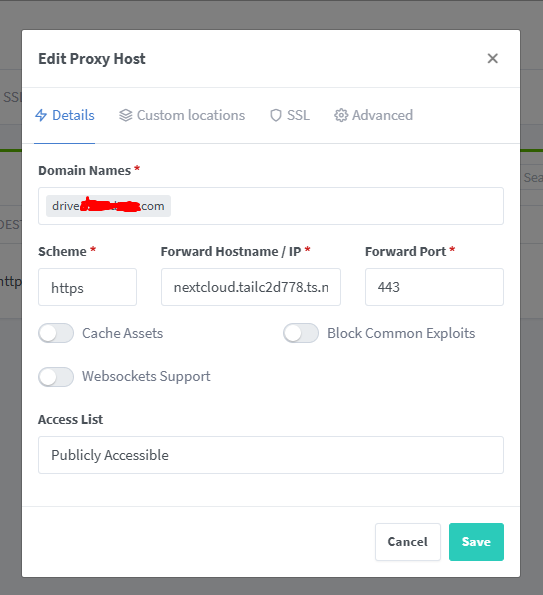The width and height of the screenshot is (543, 595).
Task: Click in the Forward Port field showing 443
Action: click(434, 287)
